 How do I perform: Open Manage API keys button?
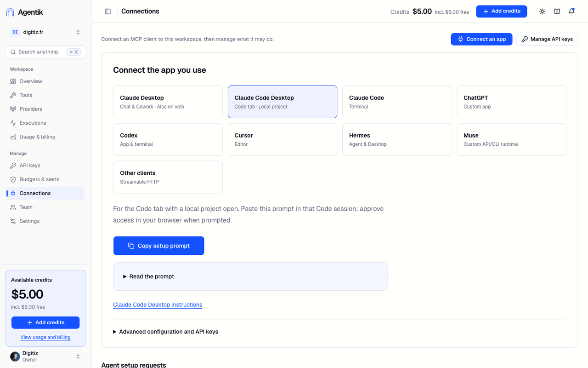pyautogui.click(x=547, y=39)
